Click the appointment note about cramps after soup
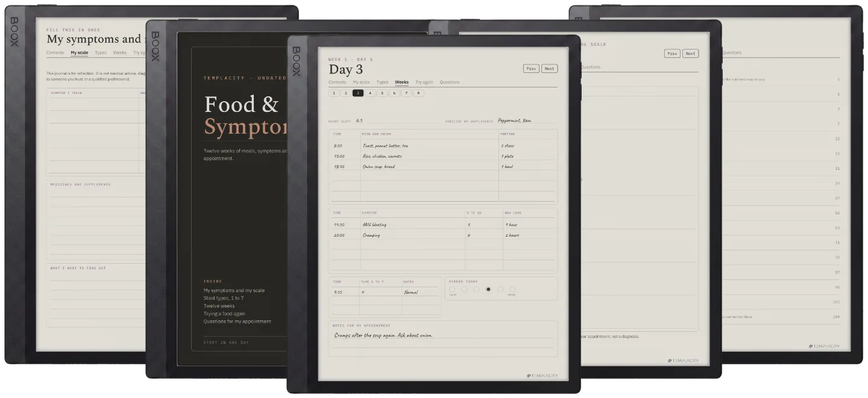868x398 pixels. (383, 335)
